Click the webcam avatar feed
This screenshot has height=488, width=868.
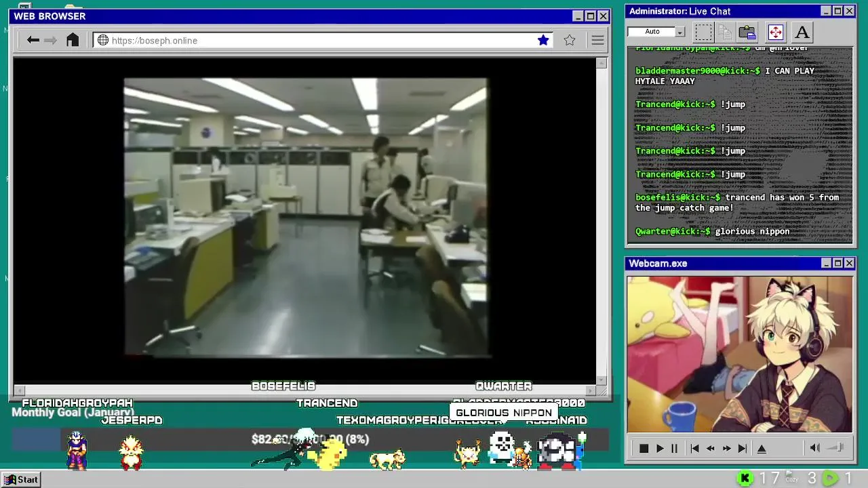tap(740, 354)
